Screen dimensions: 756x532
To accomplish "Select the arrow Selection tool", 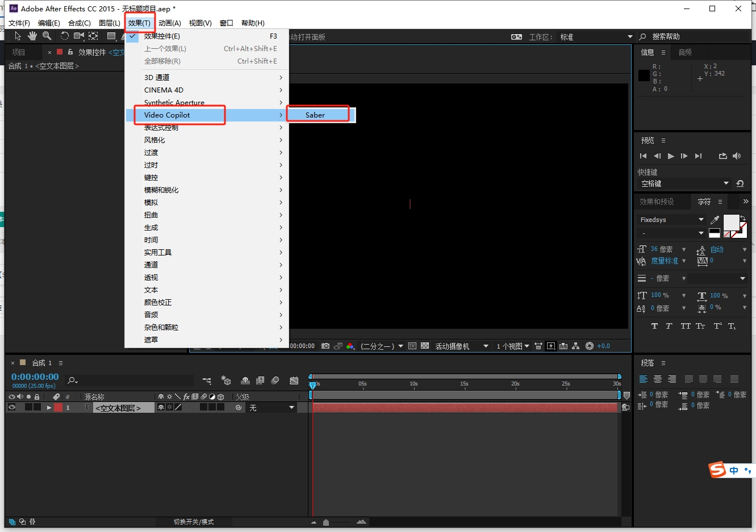I will [18, 36].
